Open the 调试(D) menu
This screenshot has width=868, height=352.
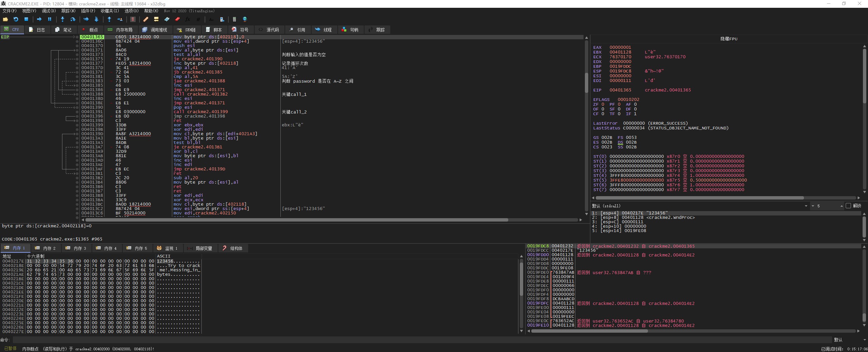48,11
